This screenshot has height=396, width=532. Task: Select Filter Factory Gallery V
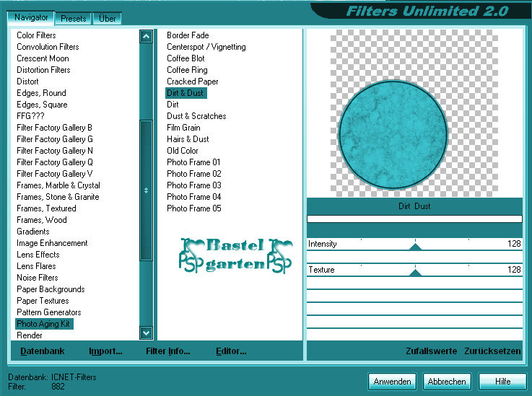[x=54, y=174]
